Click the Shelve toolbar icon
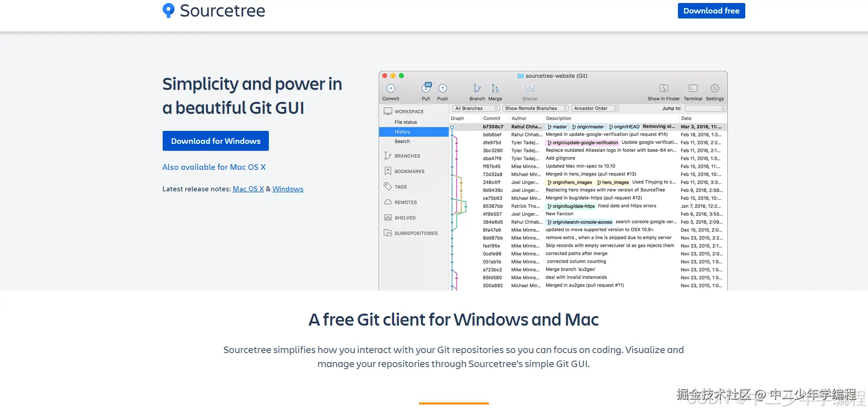This screenshot has width=868, height=413. [x=530, y=88]
